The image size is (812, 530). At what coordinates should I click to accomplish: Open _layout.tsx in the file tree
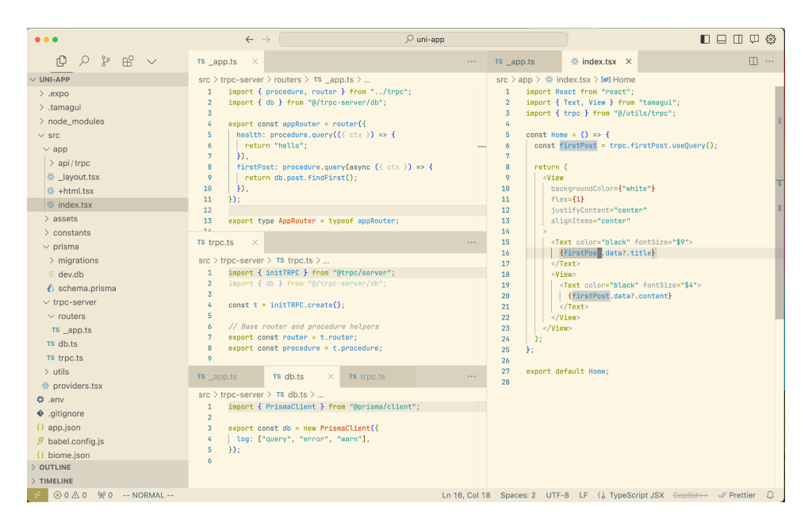point(108,177)
